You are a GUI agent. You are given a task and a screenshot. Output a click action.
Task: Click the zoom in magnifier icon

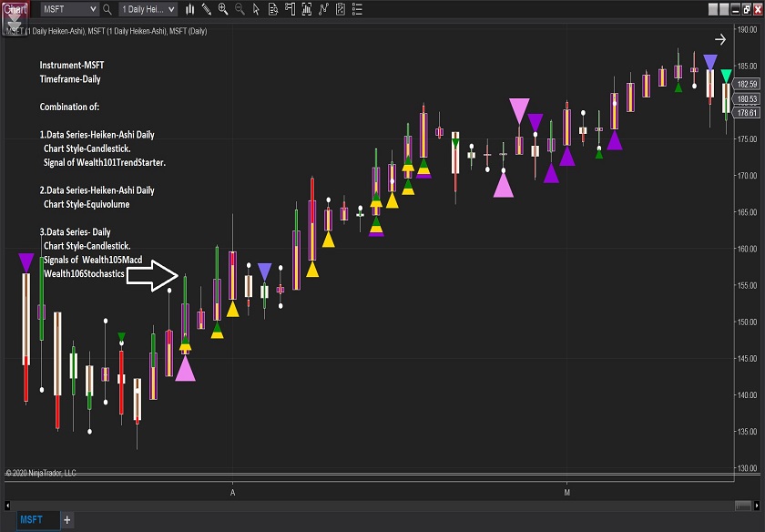tap(223, 9)
